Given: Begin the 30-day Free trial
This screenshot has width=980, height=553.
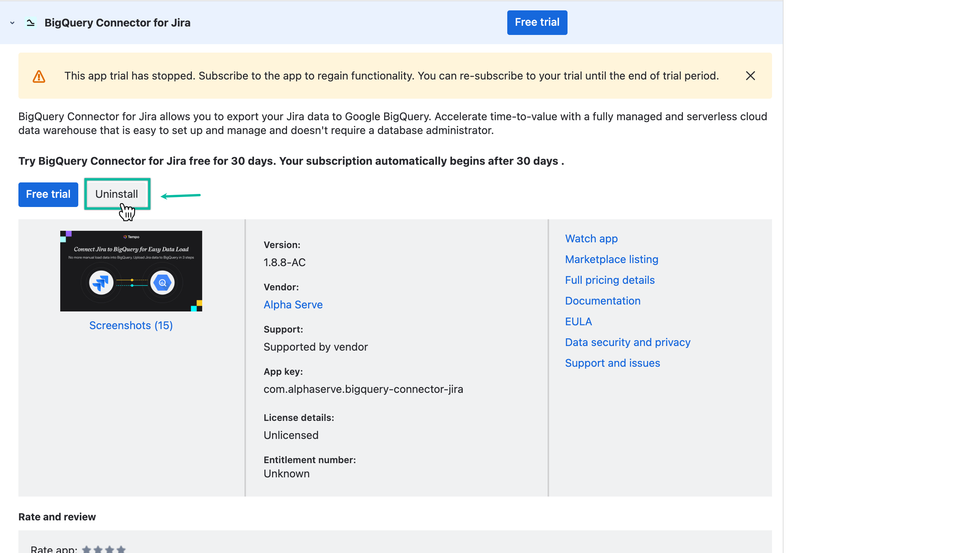Looking at the screenshot, I should [48, 194].
